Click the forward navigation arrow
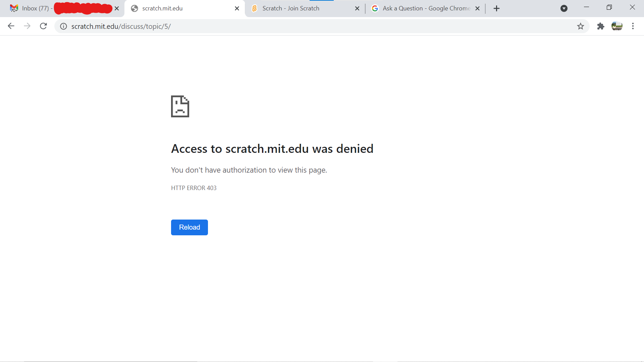Image resolution: width=644 pixels, height=362 pixels. coord(27,26)
